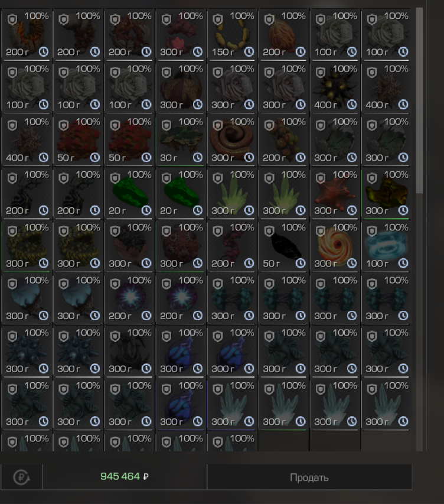Select the mossy 30 г artifact
Screen dimensions: 444x504
pyautogui.click(x=181, y=140)
